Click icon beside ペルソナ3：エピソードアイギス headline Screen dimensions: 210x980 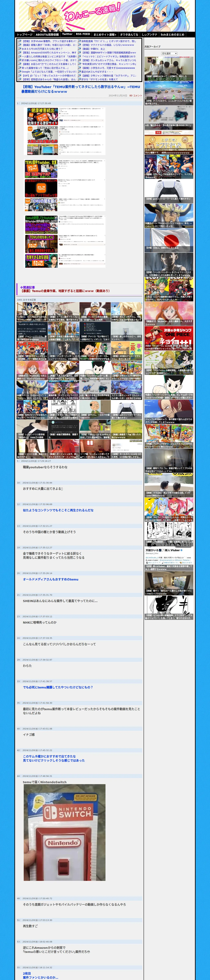click(79, 56)
